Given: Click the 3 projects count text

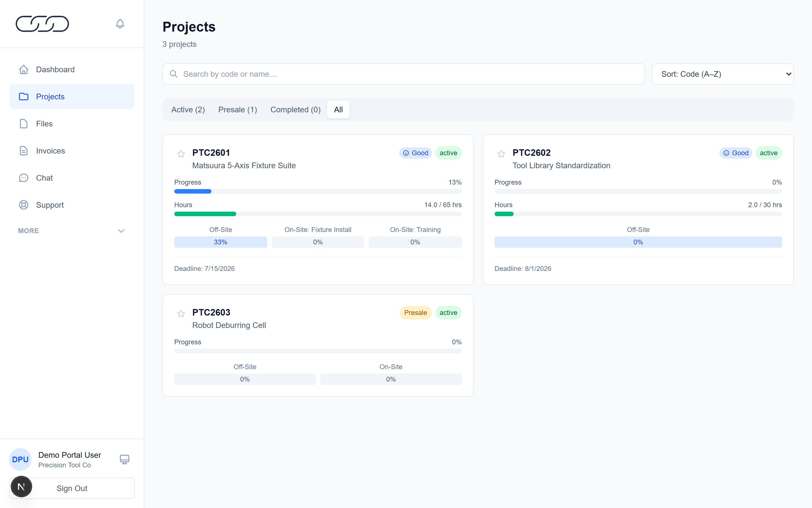Looking at the screenshot, I should point(180,44).
